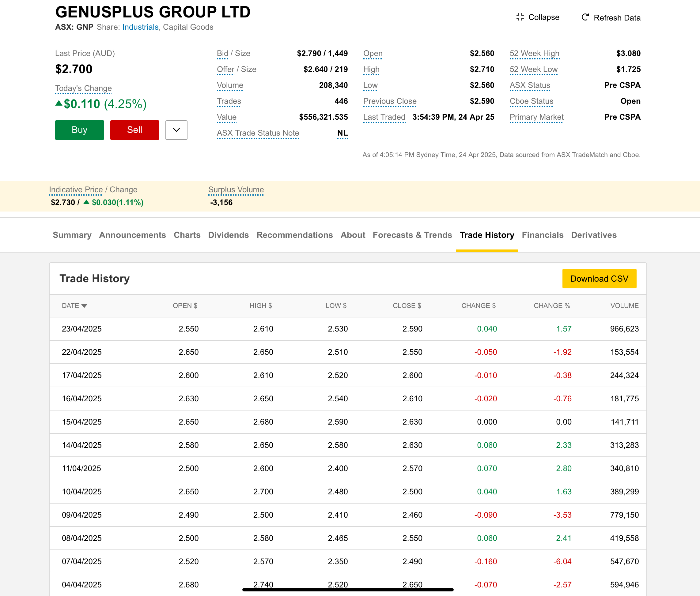Click the Offer / Size label

click(x=236, y=69)
